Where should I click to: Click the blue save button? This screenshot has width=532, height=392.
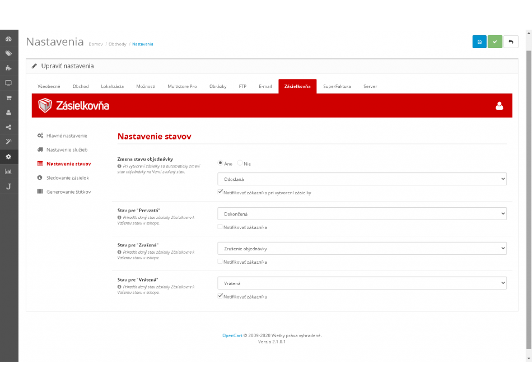(x=479, y=42)
